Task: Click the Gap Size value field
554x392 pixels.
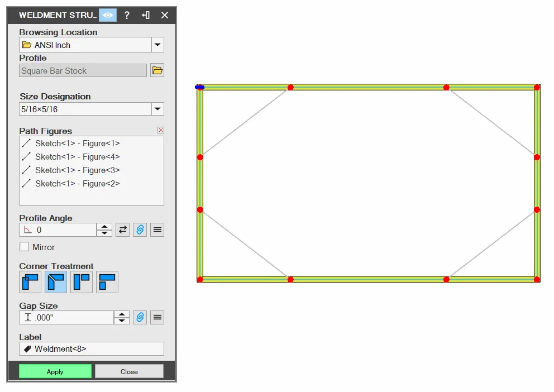Action: [66, 318]
